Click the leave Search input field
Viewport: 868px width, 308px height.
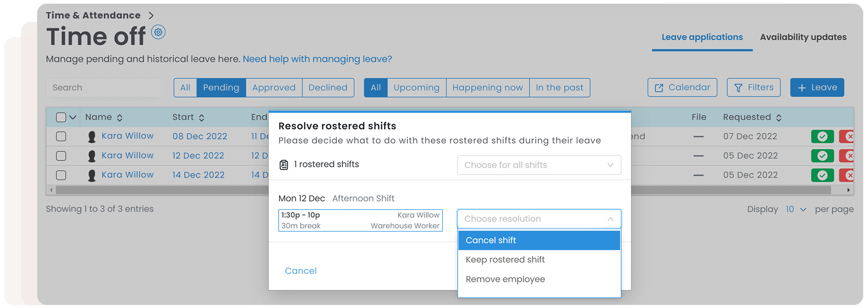[104, 88]
